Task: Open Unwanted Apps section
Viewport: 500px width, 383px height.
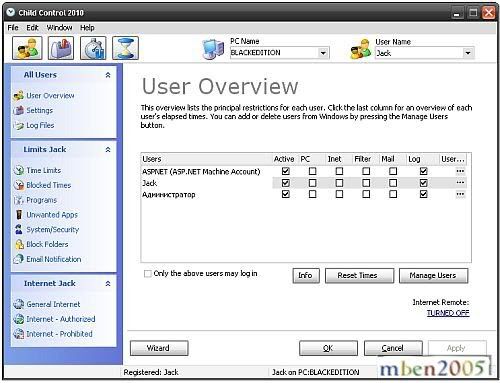Action: [x=46, y=215]
